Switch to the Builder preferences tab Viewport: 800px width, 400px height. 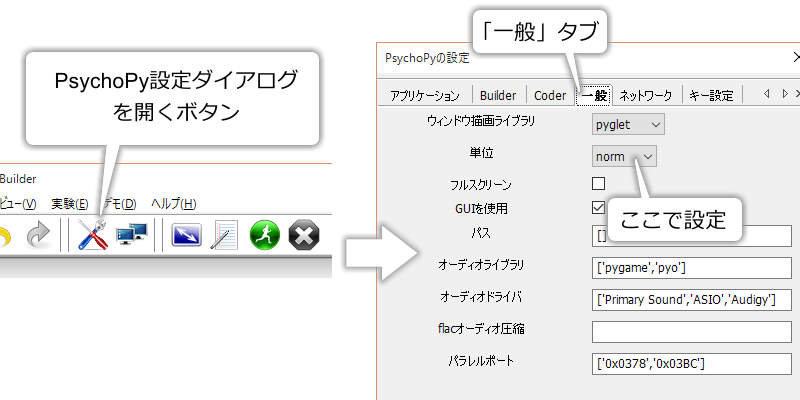coord(498,95)
